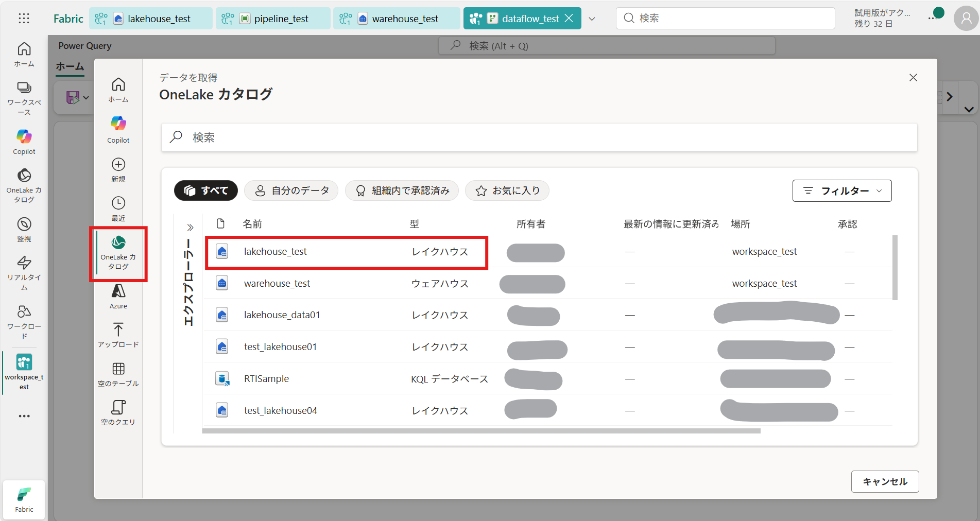The width and height of the screenshot is (980, 521).
Task: Switch to the pipeline_test tab
Action: pyautogui.click(x=273, y=19)
